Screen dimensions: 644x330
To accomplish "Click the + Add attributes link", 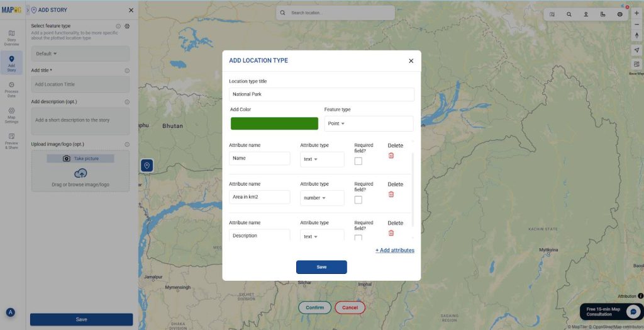I will pos(395,251).
